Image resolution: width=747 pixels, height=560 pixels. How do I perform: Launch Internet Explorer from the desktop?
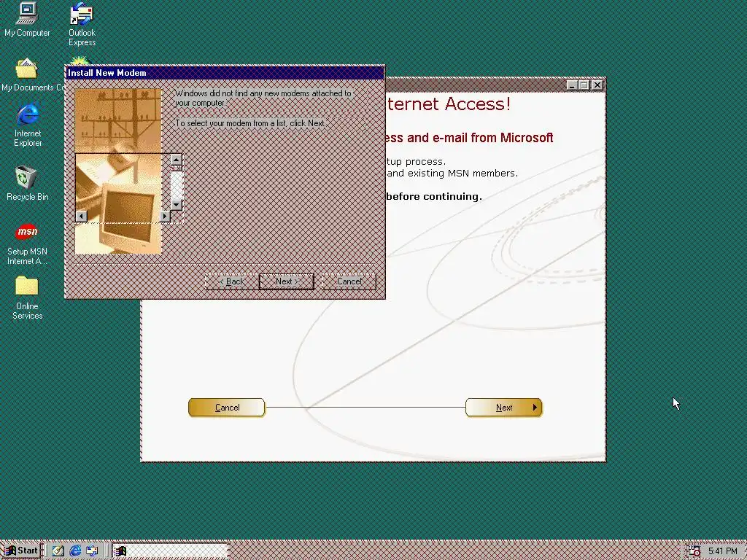point(28,125)
